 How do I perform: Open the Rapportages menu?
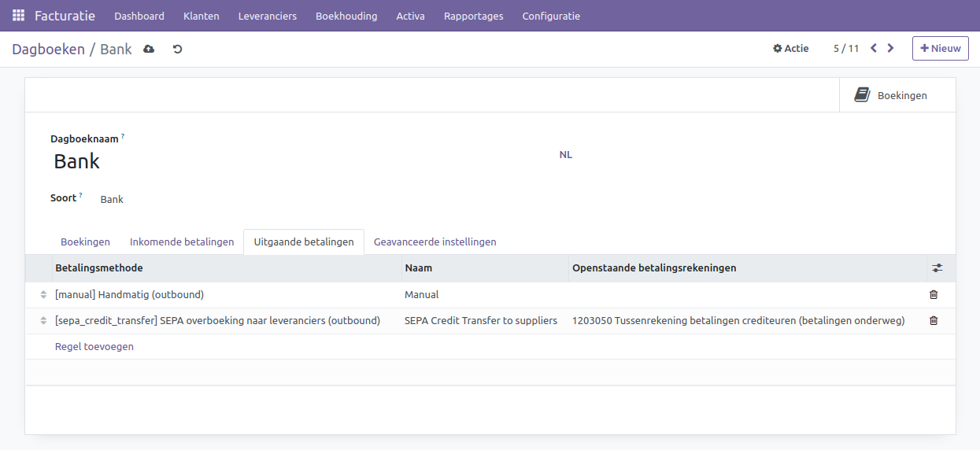(473, 16)
